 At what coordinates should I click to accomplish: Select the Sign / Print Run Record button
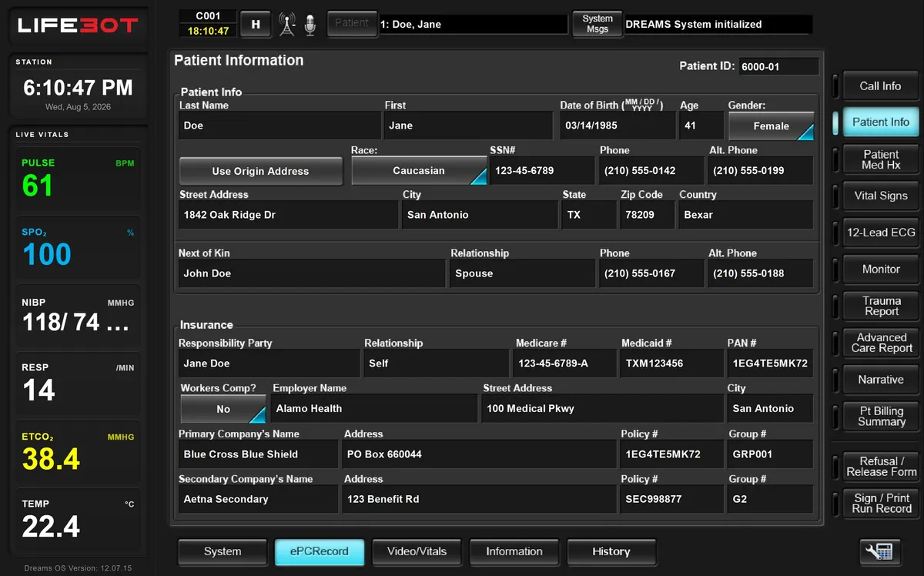[x=881, y=503]
